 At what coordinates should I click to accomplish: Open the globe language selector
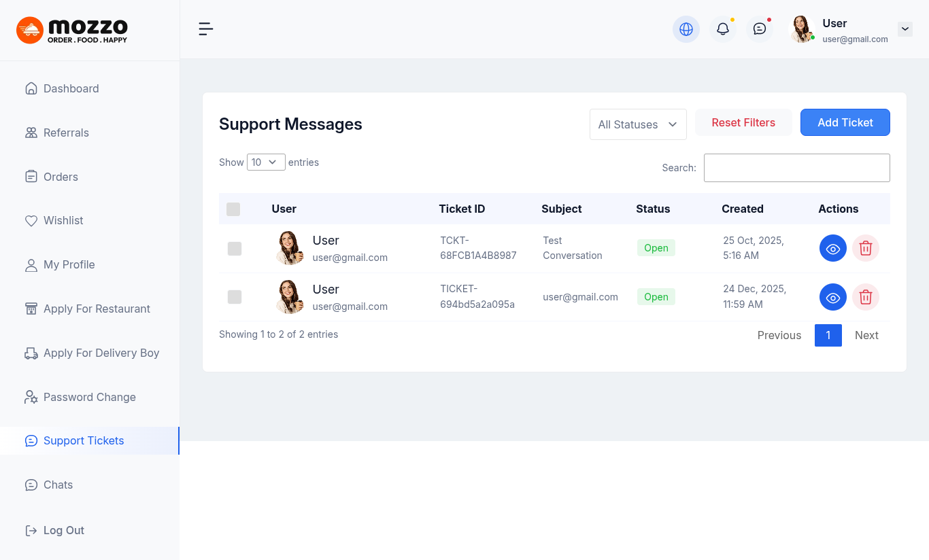(x=686, y=29)
